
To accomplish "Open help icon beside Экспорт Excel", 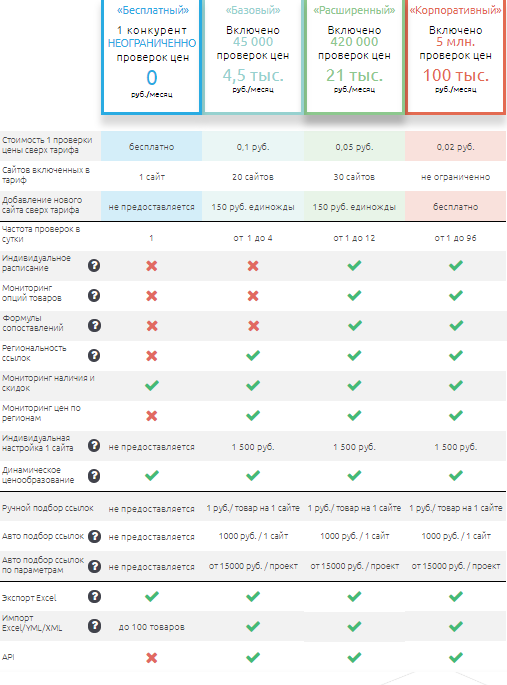I will 94,596.
